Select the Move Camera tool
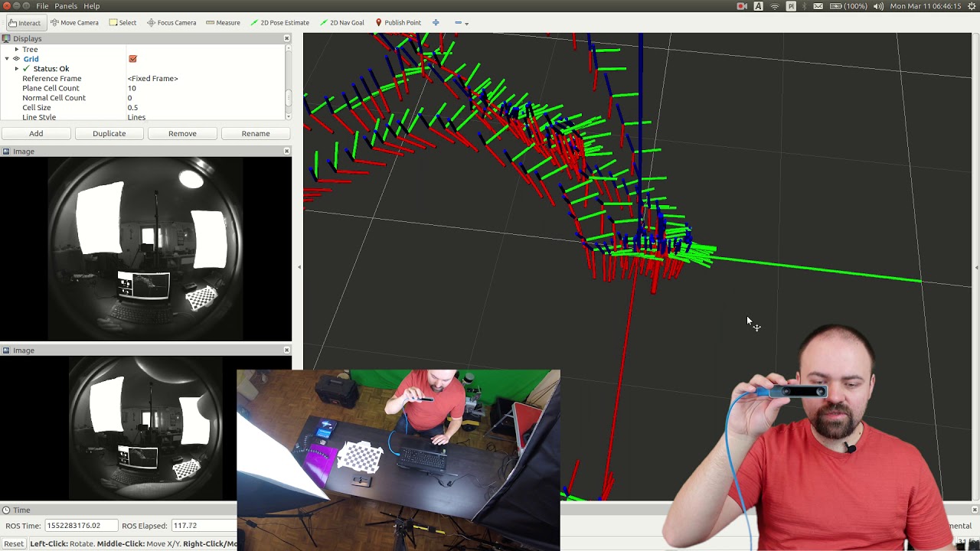Screen dimensions: 980x551 [x=74, y=23]
